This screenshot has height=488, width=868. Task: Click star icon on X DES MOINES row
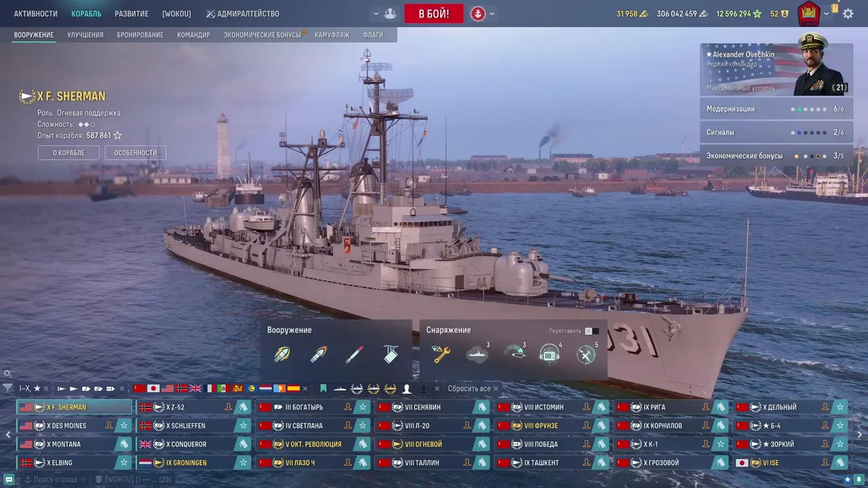(x=123, y=426)
